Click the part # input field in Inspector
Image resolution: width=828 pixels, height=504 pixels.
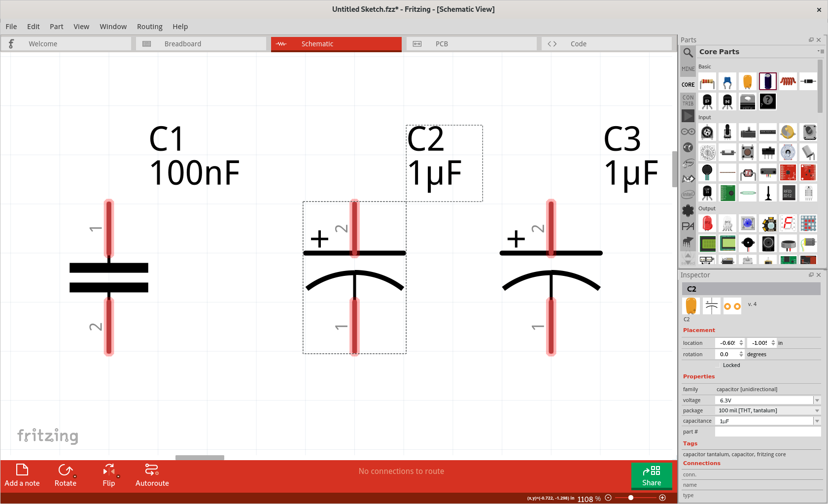coord(766,431)
